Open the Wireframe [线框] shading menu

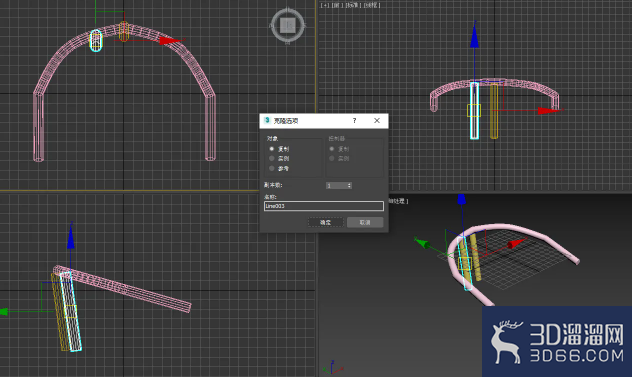[371, 5]
